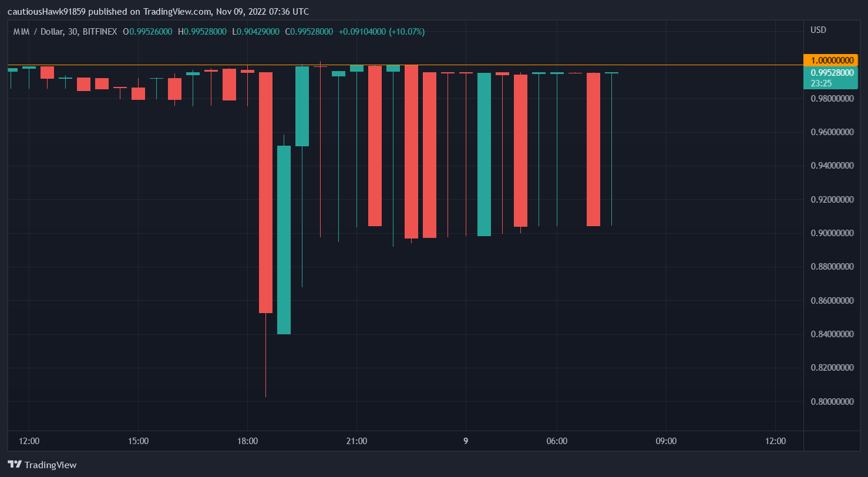Click the orange 1.00000000 price label
Screen dimensions: 868x477
(831, 60)
